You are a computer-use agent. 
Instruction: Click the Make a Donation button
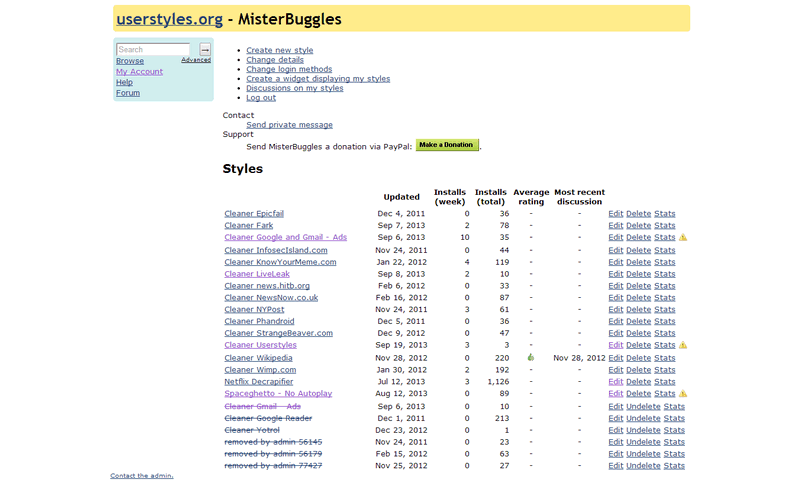pyautogui.click(x=447, y=145)
